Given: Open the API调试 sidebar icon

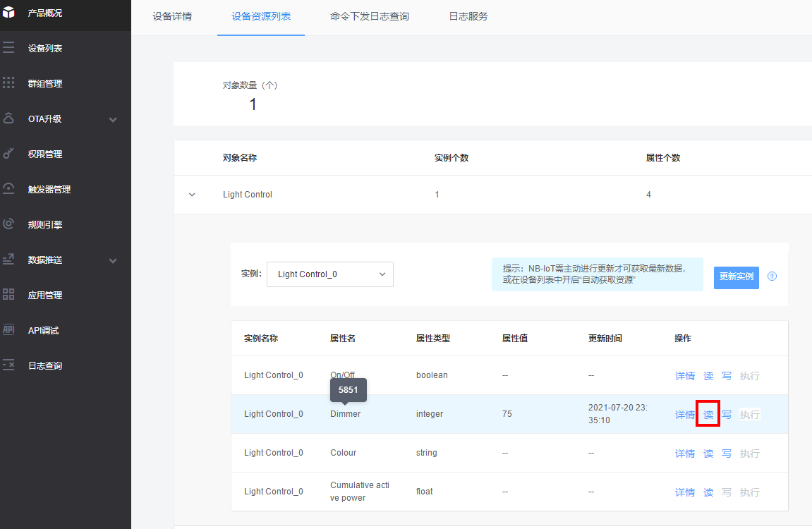Looking at the screenshot, I should [42, 329].
